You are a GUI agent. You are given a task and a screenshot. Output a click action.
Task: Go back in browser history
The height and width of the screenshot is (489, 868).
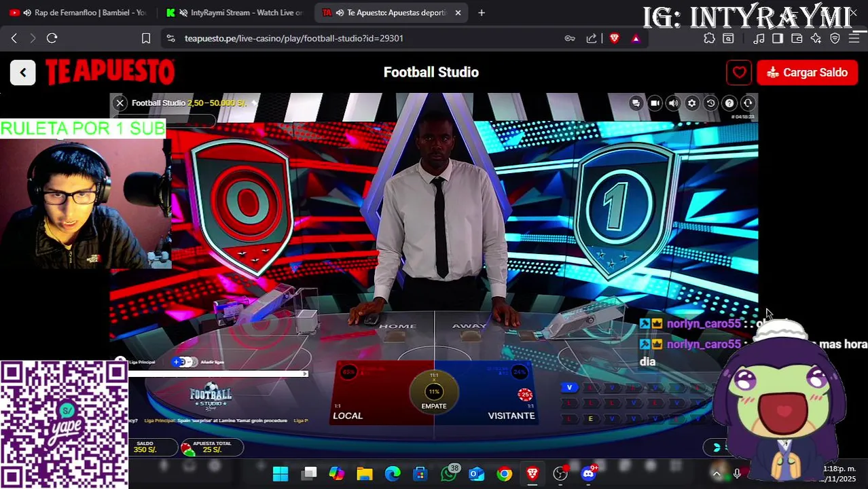pyautogui.click(x=14, y=38)
